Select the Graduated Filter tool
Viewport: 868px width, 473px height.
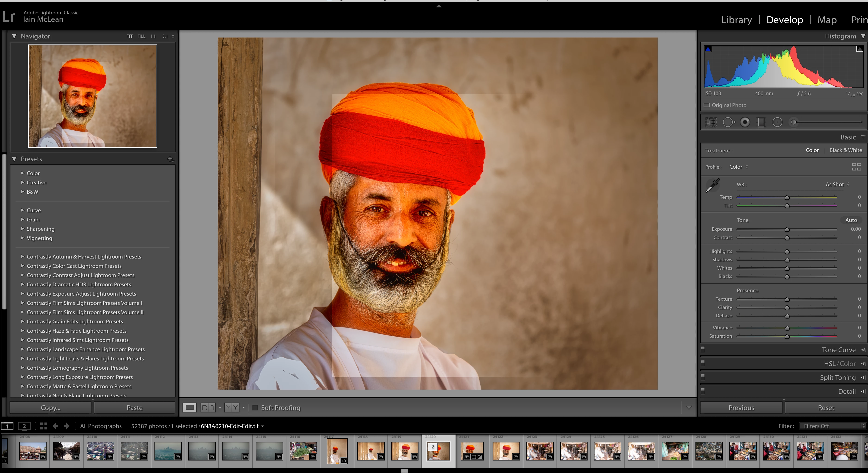pos(761,122)
